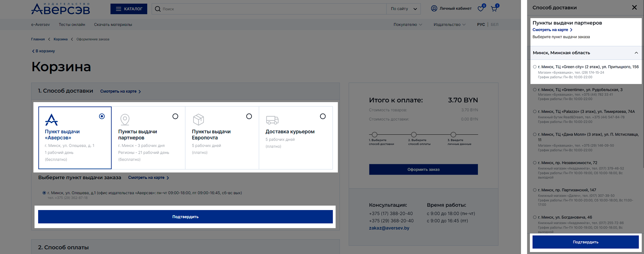Click the Аверсэв logo in header
Image resolution: width=644 pixels, height=254 pixels.
pyautogui.click(x=61, y=9)
